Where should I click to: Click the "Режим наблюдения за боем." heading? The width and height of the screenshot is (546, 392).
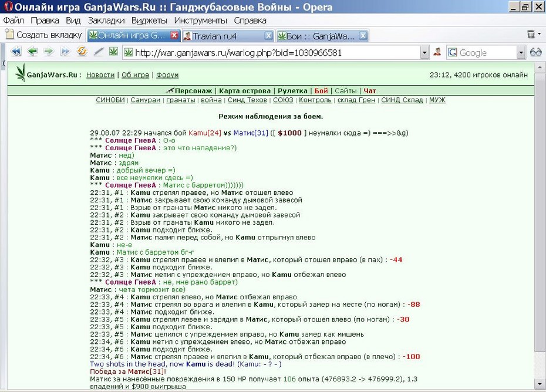[271, 116]
